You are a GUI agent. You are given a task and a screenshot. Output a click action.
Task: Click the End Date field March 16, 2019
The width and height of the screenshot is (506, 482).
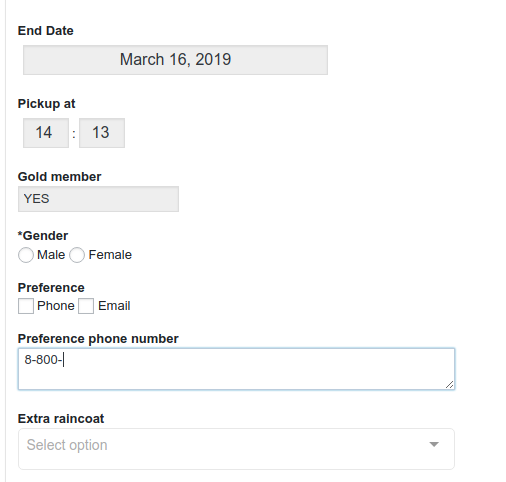[x=175, y=60]
